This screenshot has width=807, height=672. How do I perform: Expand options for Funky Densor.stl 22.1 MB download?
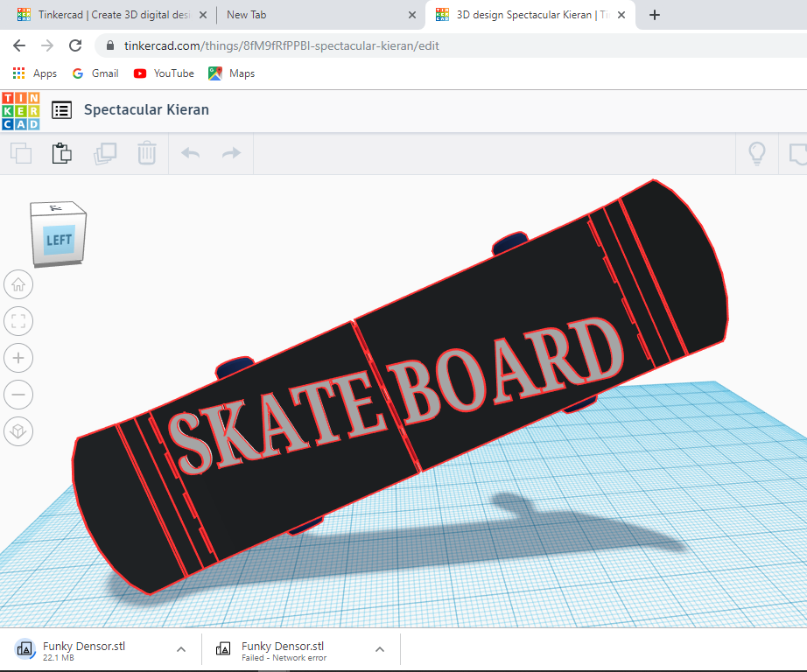coord(181,649)
